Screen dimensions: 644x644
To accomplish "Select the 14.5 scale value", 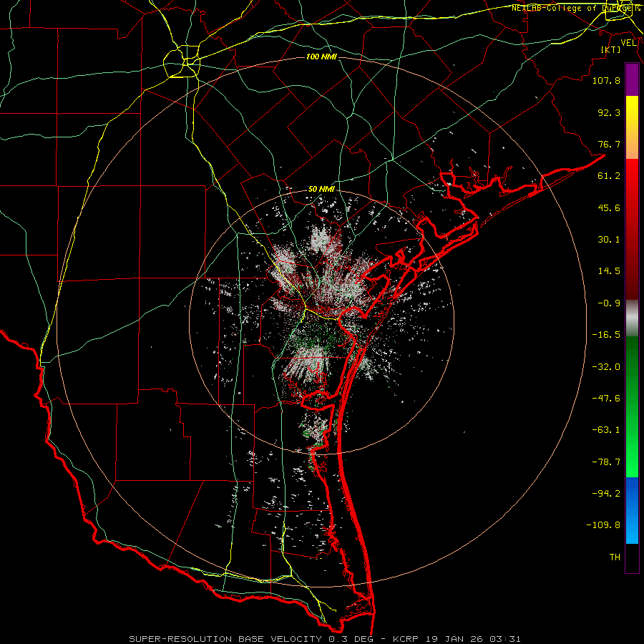I will (609, 271).
